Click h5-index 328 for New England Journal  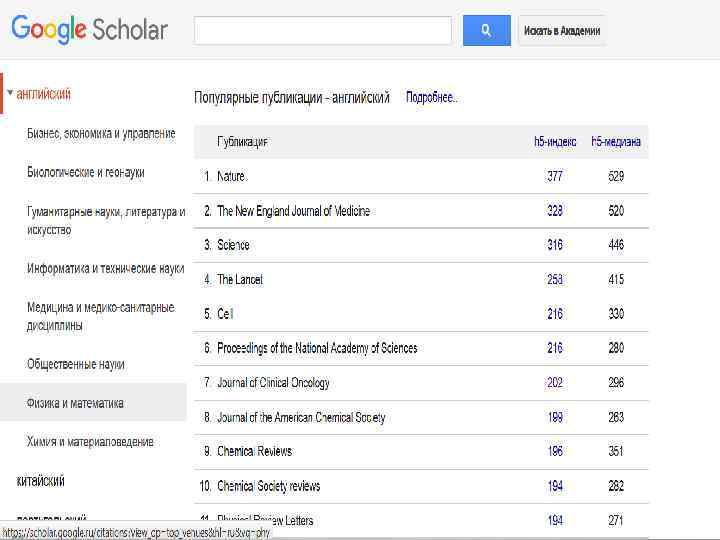pos(555,211)
